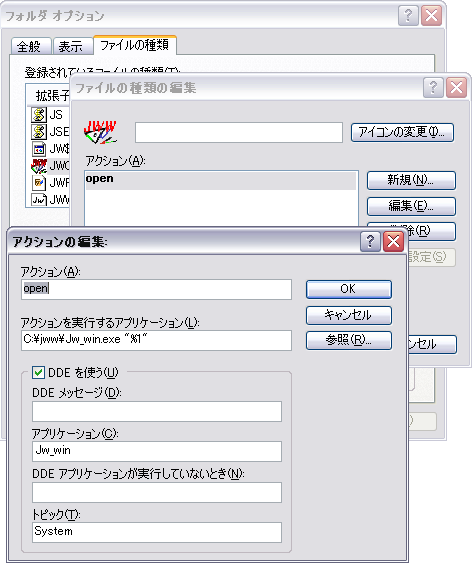Open help in アクションの編集 dialog
474x564 pixels.
pos(370,241)
